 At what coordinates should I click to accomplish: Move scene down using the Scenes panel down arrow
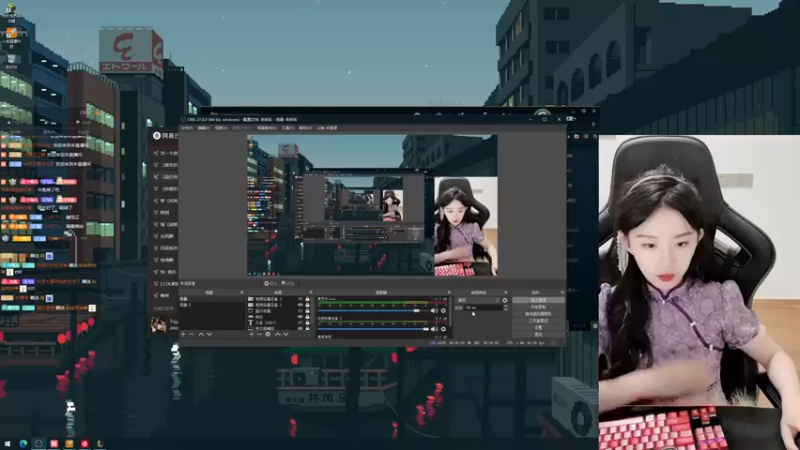209,334
